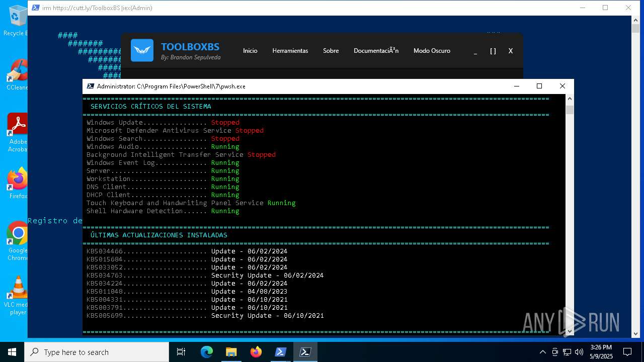Viewport: 644px width, 362px height.
Task: Click the pwsh console scrollbar thumb
Action: [570, 110]
